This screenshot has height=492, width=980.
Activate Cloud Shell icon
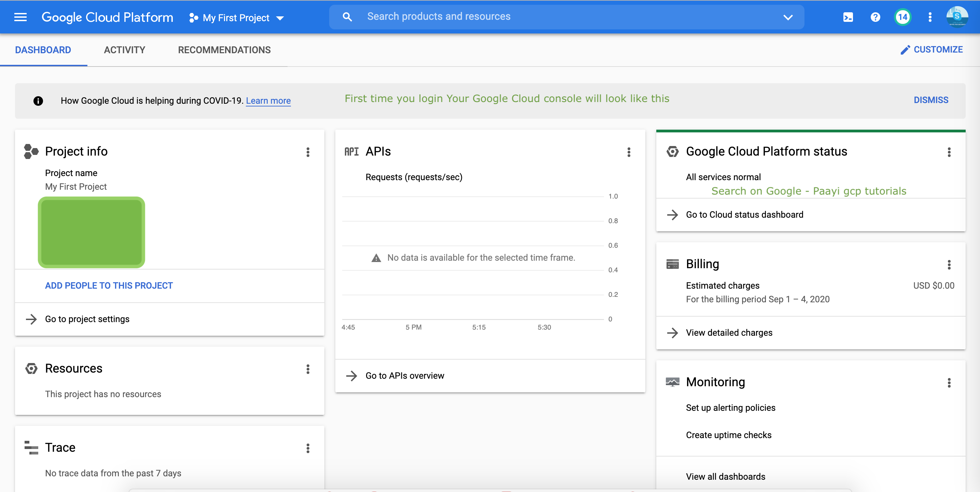tap(848, 17)
